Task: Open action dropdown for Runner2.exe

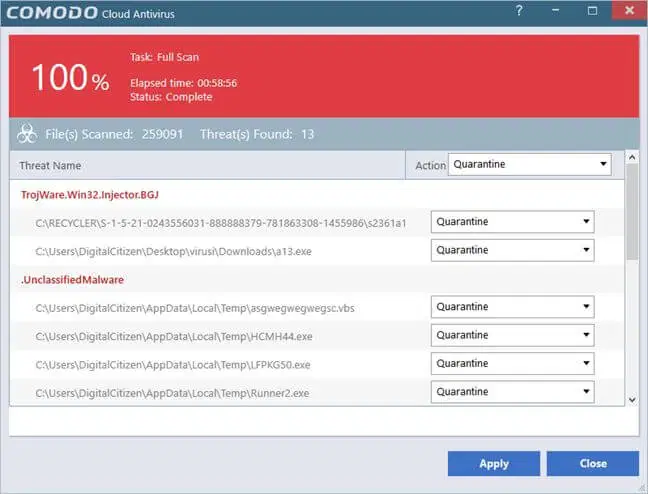Action: (x=512, y=392)
